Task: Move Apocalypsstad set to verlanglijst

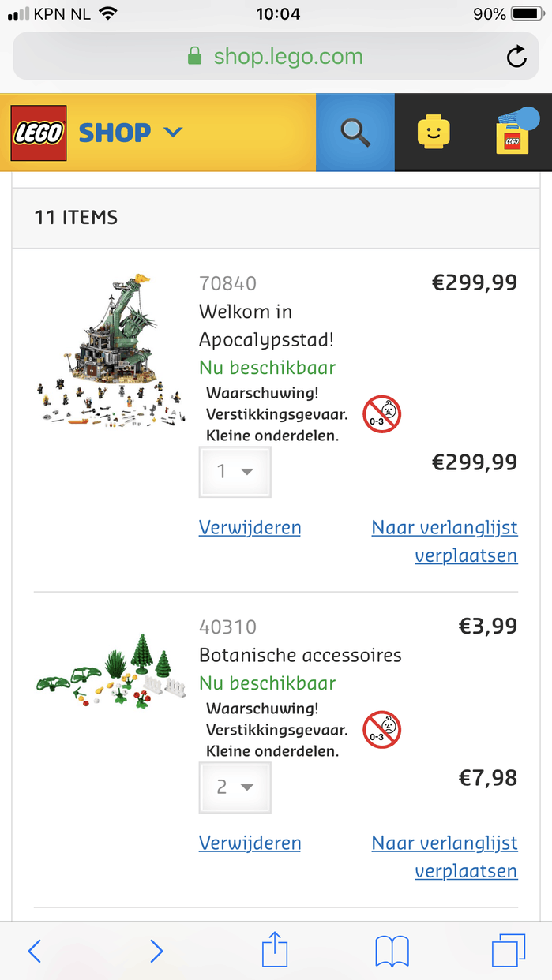Action: coord(445,541)
